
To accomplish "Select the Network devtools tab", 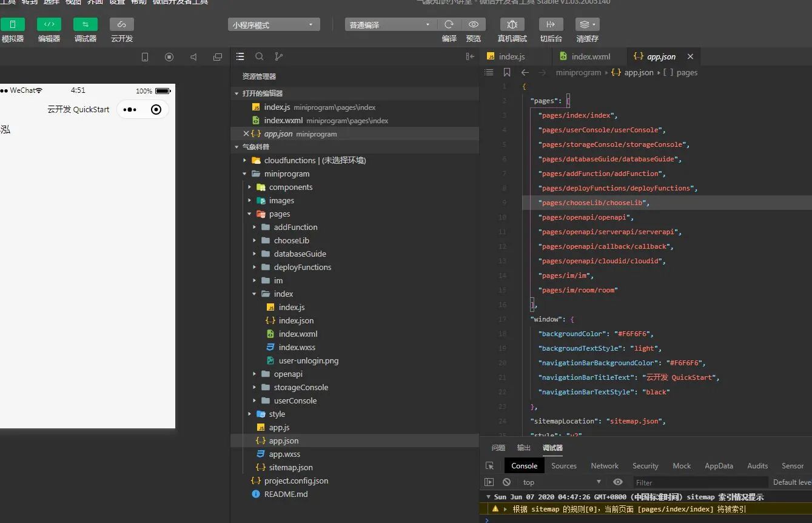I will click(x=605, y=466).
